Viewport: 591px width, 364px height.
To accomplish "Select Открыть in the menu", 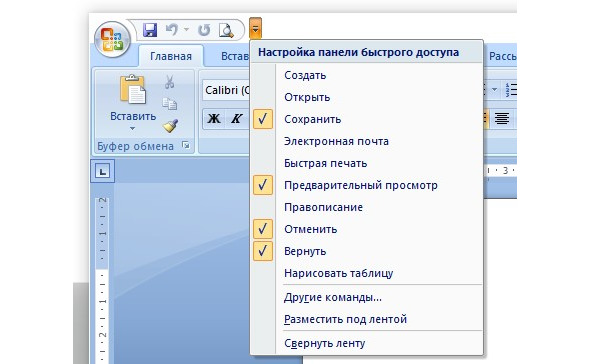I will [367, 97].
